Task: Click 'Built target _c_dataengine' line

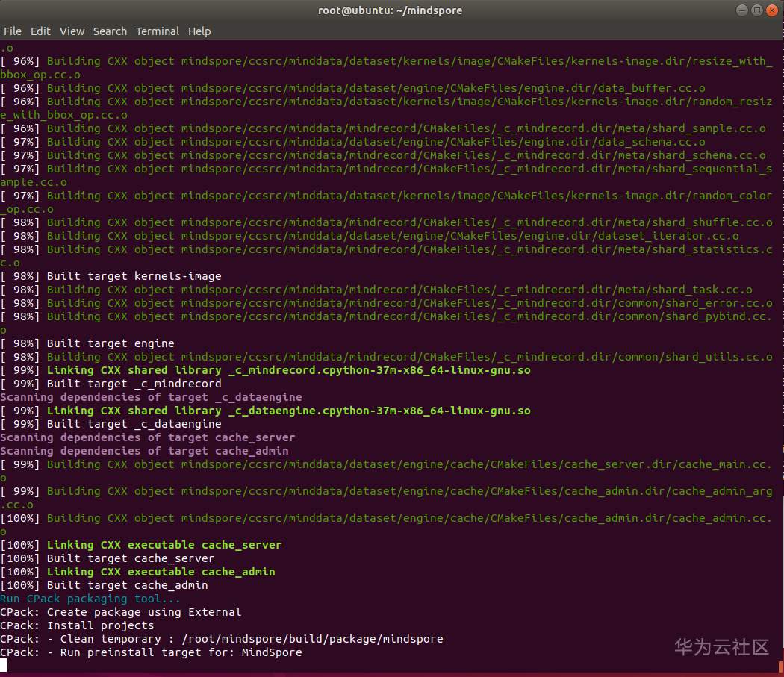Action: point(111,424)
